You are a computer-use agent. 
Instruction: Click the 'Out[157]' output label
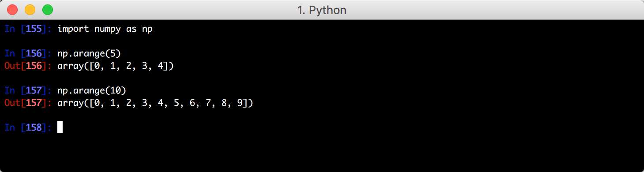pyautogui.click(x=28, y=103)
